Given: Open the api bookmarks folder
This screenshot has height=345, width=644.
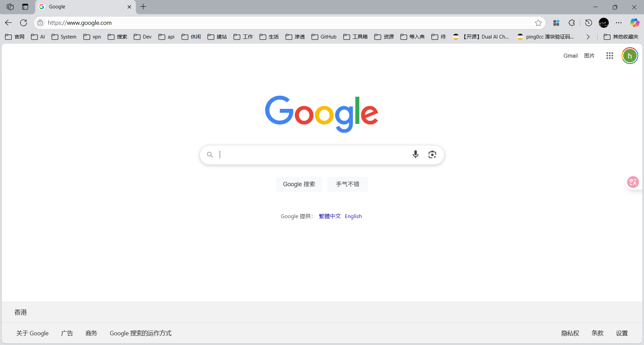Looking at the screenshot, I should click(166, 37).
